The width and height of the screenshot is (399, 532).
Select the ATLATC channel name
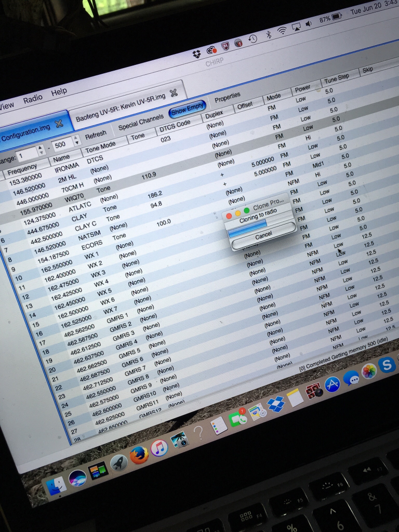pyautogui.click(x=79, y=206)
